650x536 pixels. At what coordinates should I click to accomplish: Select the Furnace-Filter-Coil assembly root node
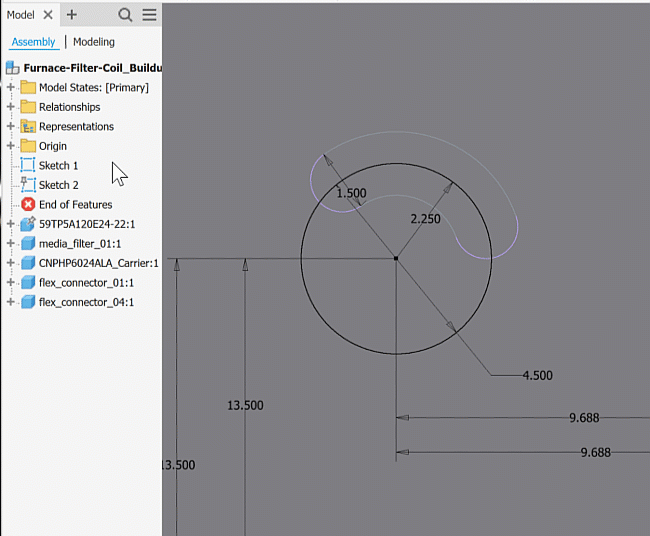click(x=92, y=68)
